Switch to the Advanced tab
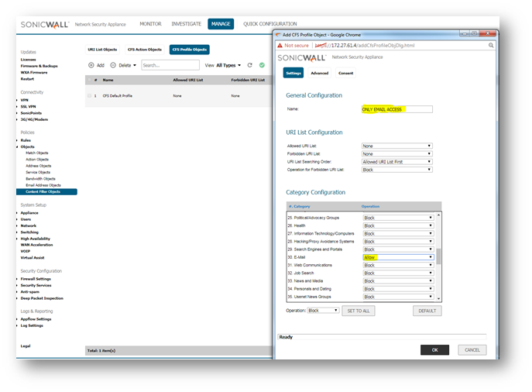The height and width of the screenshot is (392, 532). pos(319,73)
